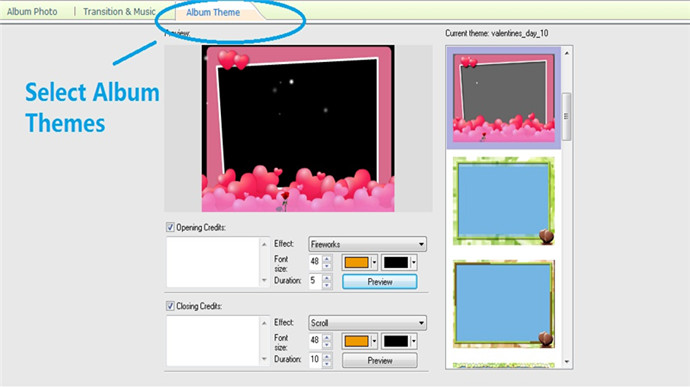Open the Fireworks effect dropdown

367,244
